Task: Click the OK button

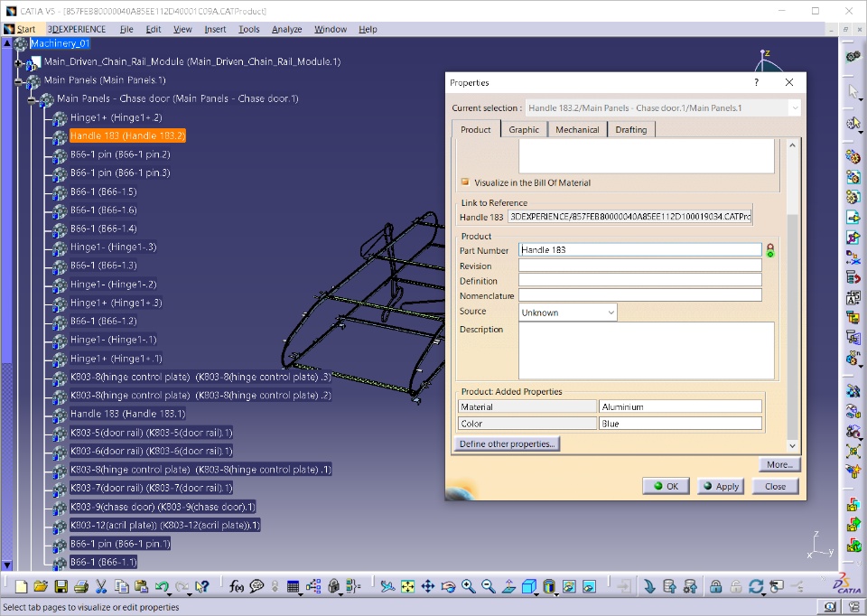Action: [x=666, y=486]
